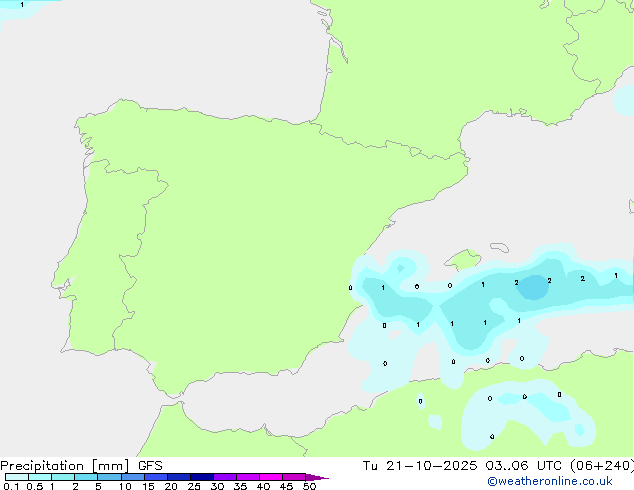Select the 5–10 mm legend swatch
The width and height of the screenshot is (634, 490).
(x=109, y=477)
